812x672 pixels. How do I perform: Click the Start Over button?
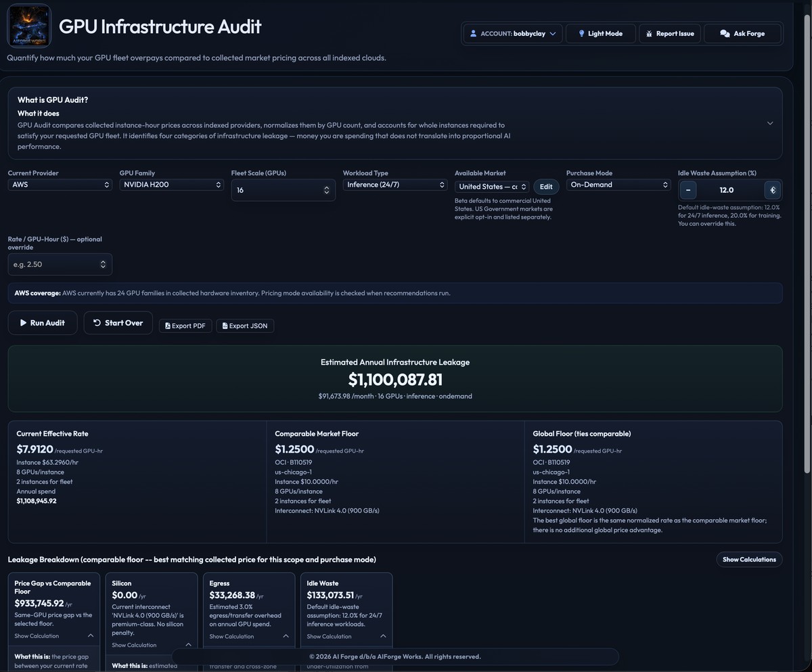tap(118, 323)
